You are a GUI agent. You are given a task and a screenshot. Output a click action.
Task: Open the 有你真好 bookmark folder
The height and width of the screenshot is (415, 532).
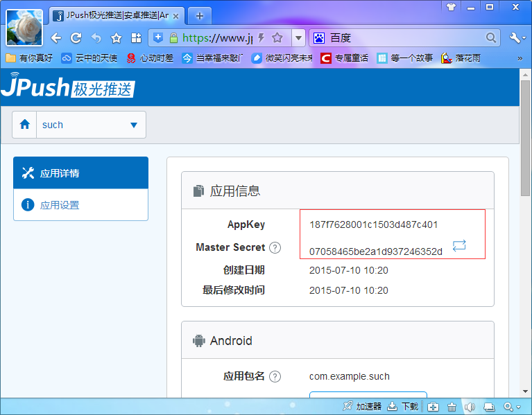pyautogui.click(x=29, y=58)
